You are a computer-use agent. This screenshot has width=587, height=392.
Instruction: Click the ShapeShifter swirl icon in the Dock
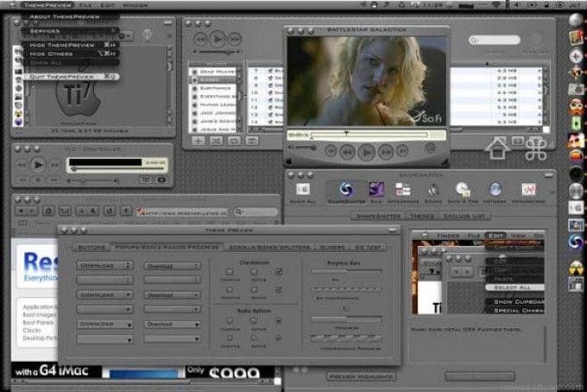pos(576,243)
